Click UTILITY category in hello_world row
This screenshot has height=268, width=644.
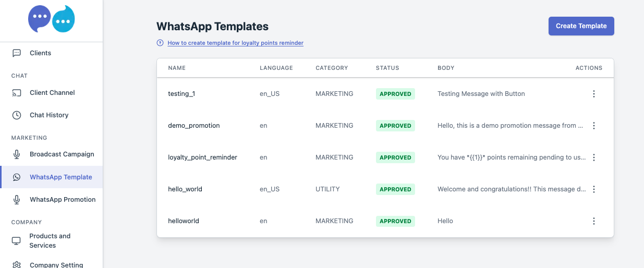(327, 189)
